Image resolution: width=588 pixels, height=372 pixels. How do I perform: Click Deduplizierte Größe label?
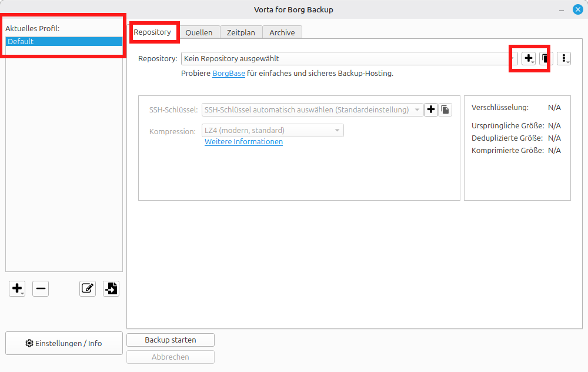[507, 138]
